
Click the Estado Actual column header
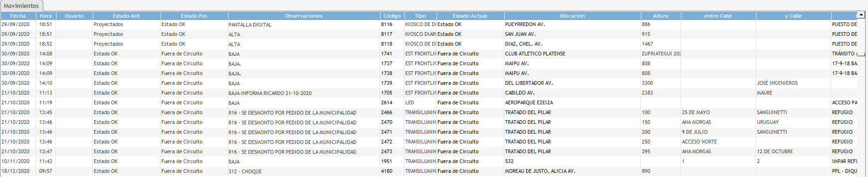tap(470, 16)
